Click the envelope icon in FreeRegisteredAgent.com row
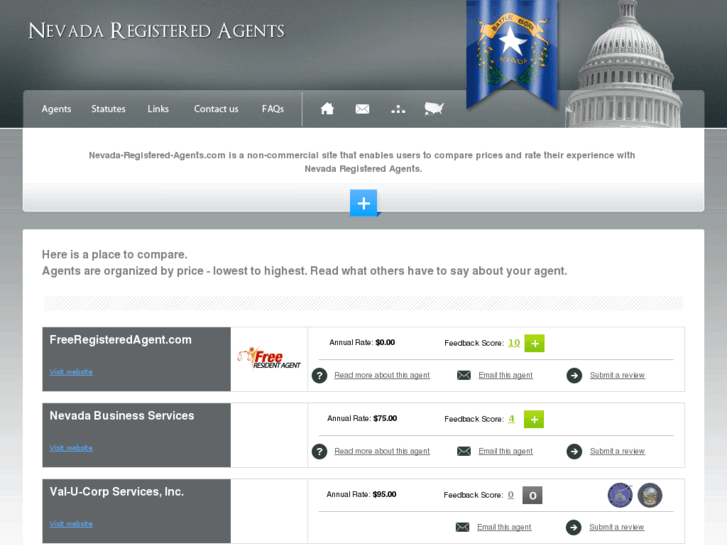Screen dimensions: 727x545 (x=464, y=375)
